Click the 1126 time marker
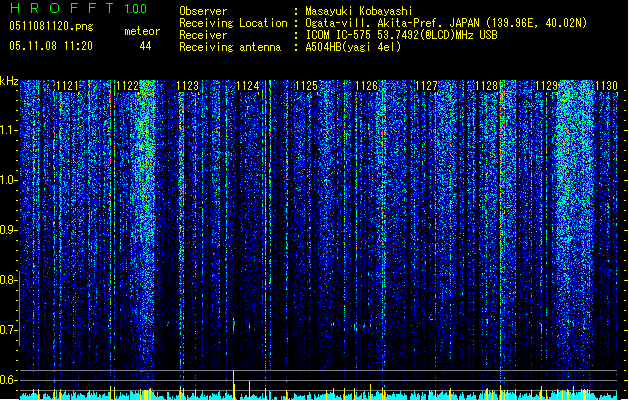The width and height of the screenshot is (629, 400). tap(367, 86)
